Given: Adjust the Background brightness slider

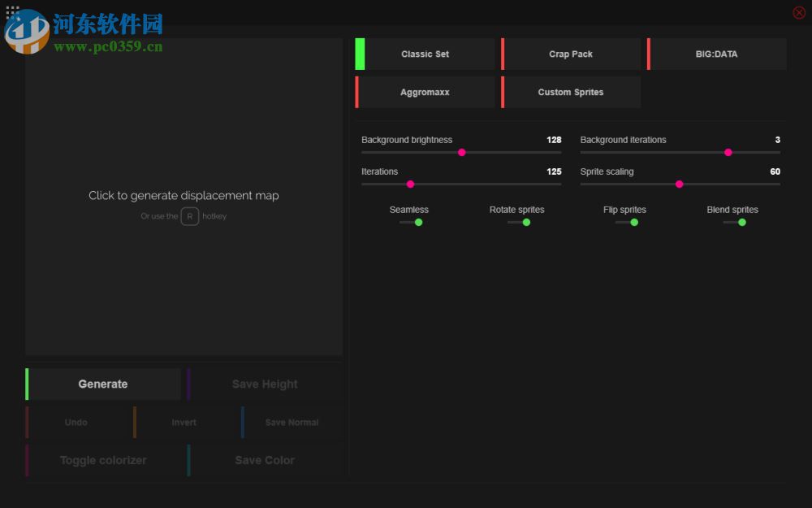Looking at the screenshot, I should point(462,152).
